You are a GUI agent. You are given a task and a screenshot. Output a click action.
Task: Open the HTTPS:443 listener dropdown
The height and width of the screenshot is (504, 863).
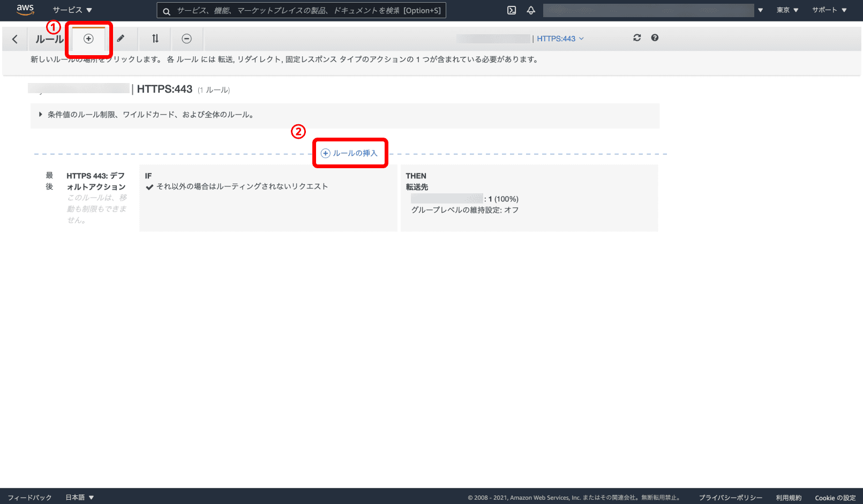tap(560, 39)
